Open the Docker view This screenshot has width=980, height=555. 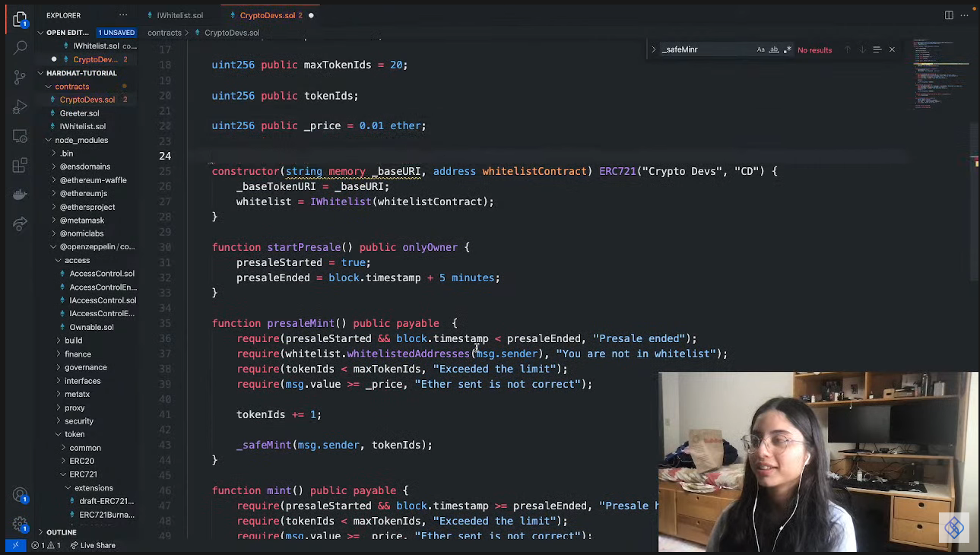pyautogui.click(x=21, y=195)
